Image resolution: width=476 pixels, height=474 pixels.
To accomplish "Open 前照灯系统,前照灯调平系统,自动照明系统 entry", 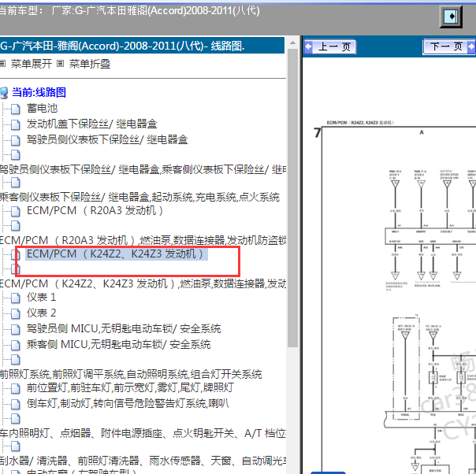I will [131, 374].
